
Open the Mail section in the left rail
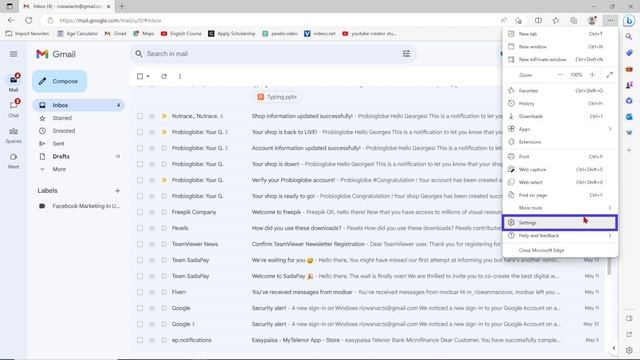(x=13, y=82)
